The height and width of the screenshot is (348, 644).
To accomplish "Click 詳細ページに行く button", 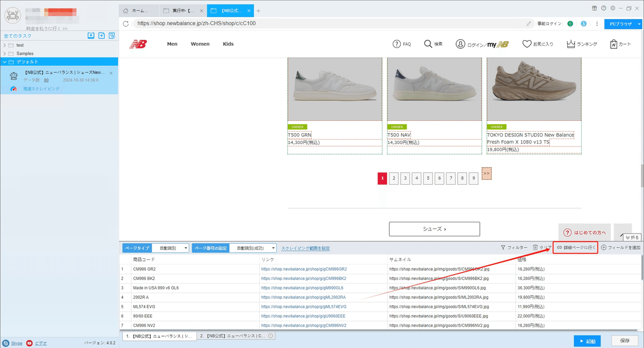I will coord(575,248).
